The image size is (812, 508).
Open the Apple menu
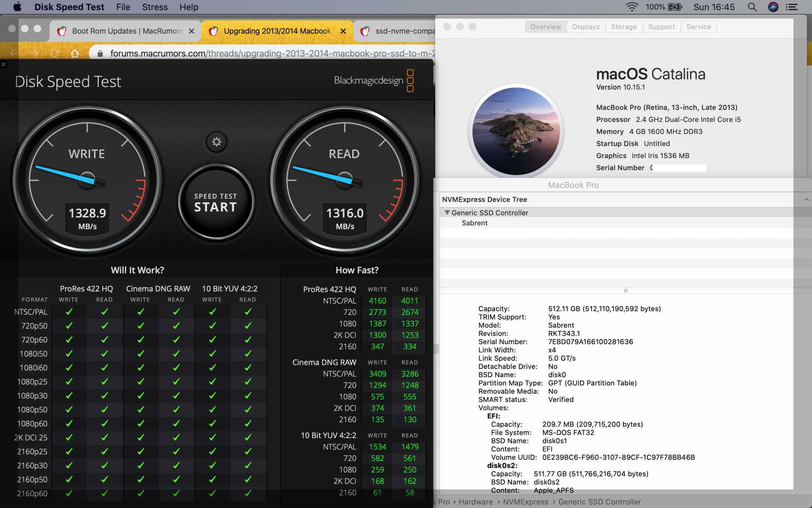coord(17,7)
